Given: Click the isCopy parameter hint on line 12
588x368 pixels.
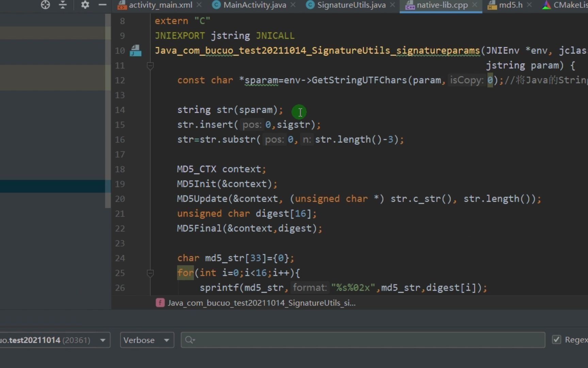Looking at the screenshot, I should coord(467,80).
